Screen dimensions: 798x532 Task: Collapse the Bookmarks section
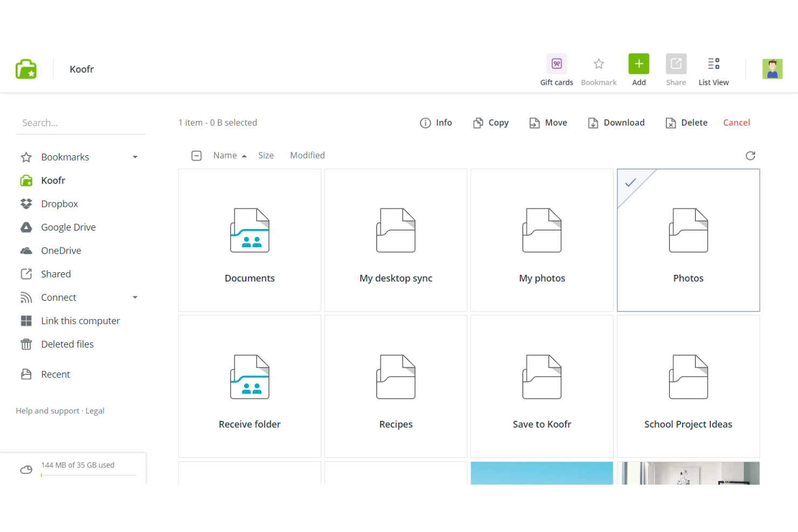click(x=135, y=157)
